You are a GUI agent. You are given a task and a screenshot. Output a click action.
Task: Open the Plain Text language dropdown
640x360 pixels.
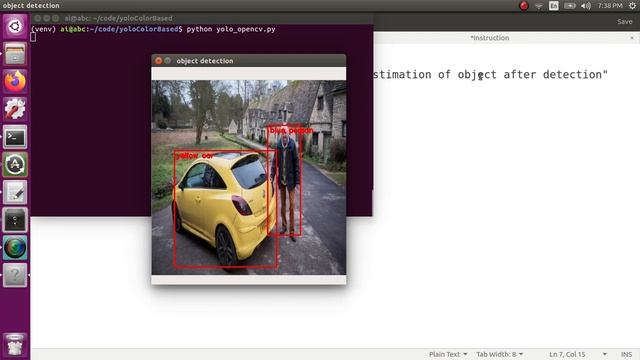448,354
